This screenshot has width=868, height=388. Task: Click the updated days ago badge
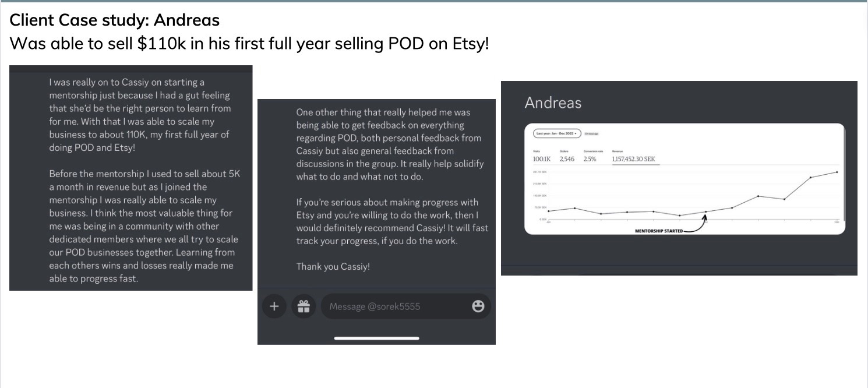(x=592, y=134)
